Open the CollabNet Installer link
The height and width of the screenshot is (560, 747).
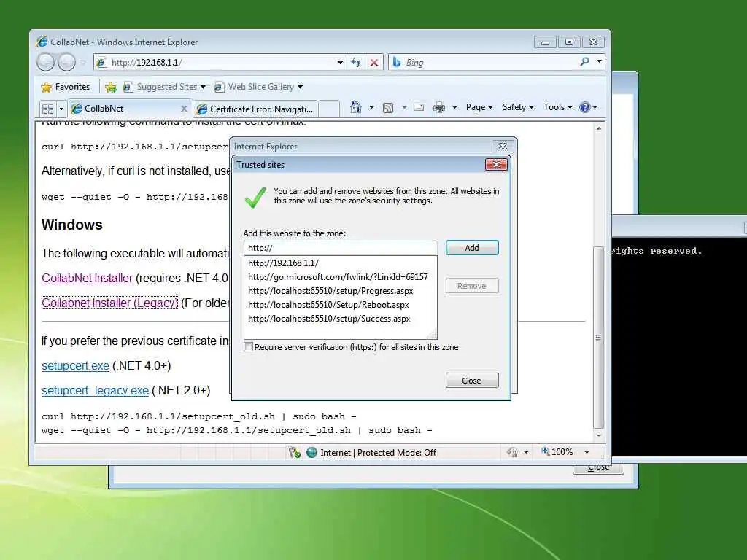click(x=88, y=278)
